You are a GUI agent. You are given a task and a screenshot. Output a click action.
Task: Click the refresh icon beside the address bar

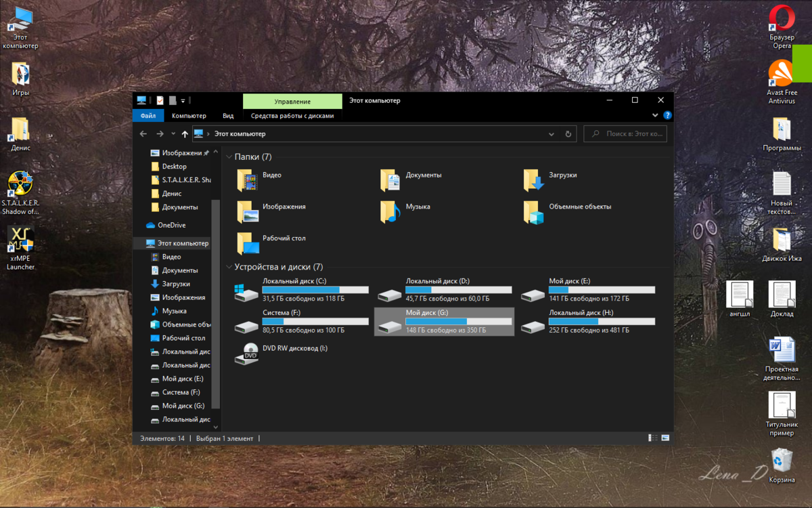569,134
